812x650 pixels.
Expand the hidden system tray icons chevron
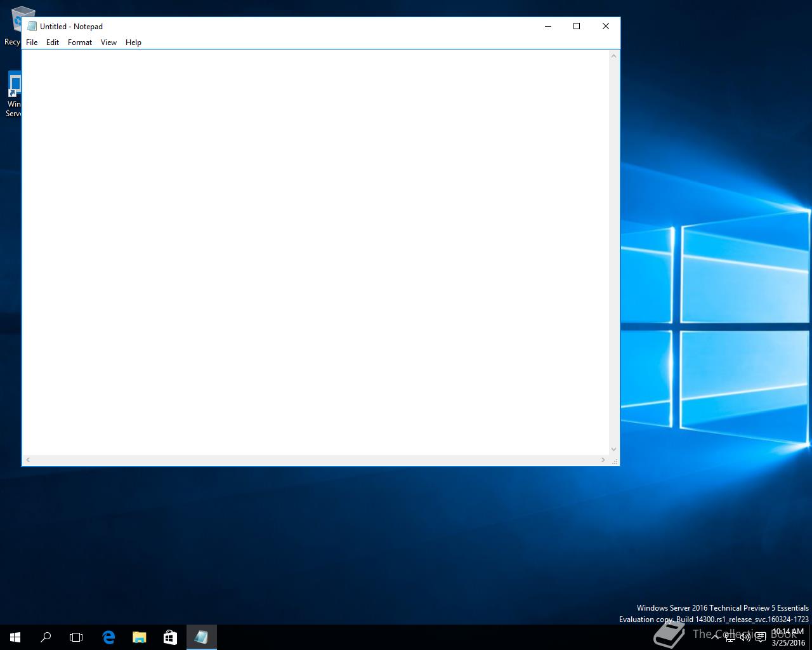pos(715,637)
